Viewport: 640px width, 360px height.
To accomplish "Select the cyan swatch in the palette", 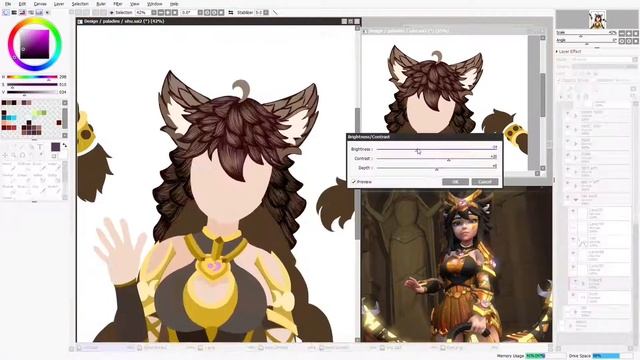I will coord(13,118).
